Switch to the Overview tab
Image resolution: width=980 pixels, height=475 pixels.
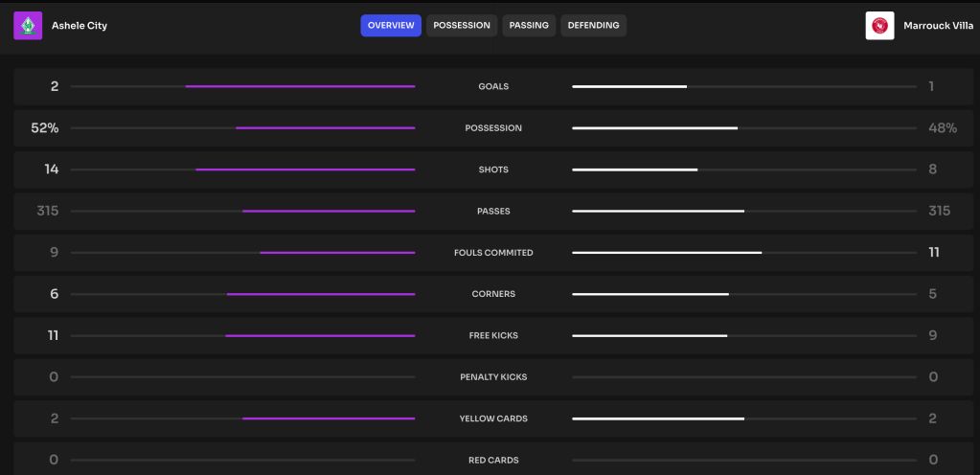point(391,26)
